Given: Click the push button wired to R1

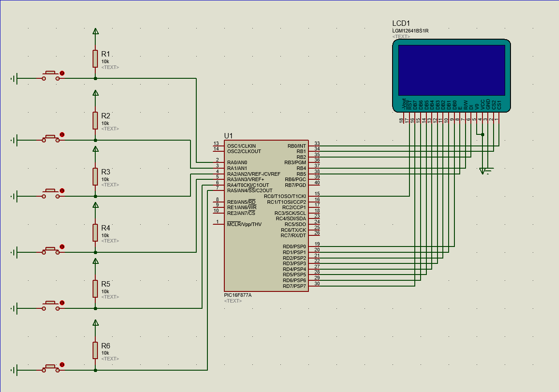Looking at the screenshot, I should [51, 76].
